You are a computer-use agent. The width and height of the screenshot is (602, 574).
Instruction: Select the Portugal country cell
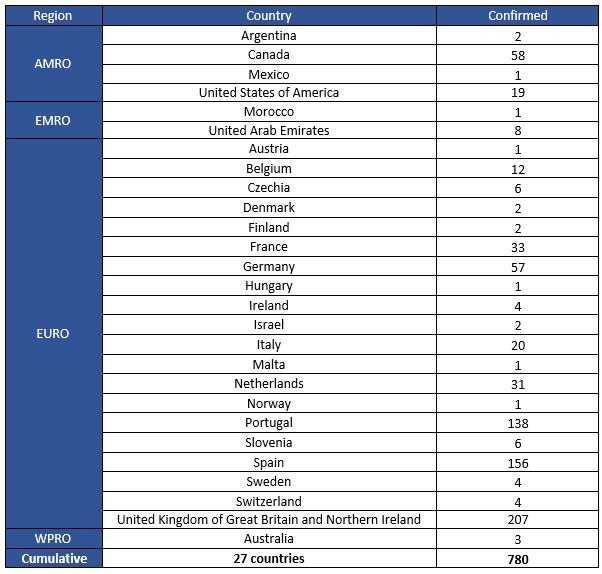[x=268, y=423]
